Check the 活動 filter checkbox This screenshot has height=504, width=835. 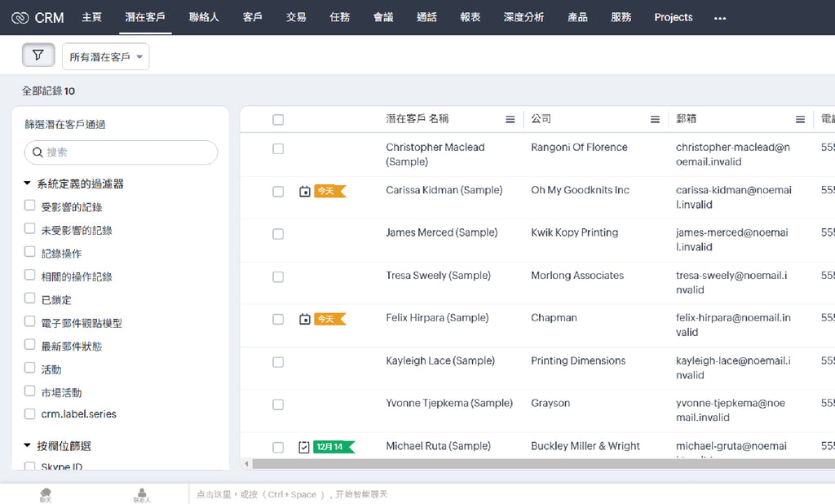pyautogui.click(x=29, y=369)
